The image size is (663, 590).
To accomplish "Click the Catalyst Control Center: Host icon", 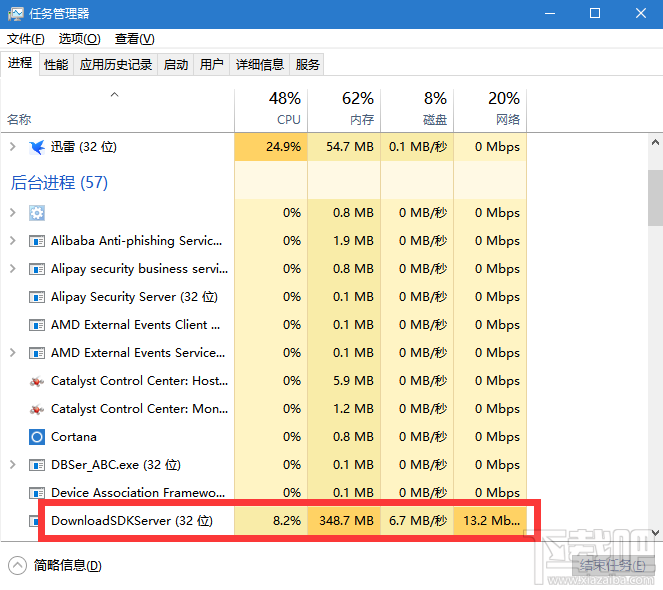I will point(37,381).
